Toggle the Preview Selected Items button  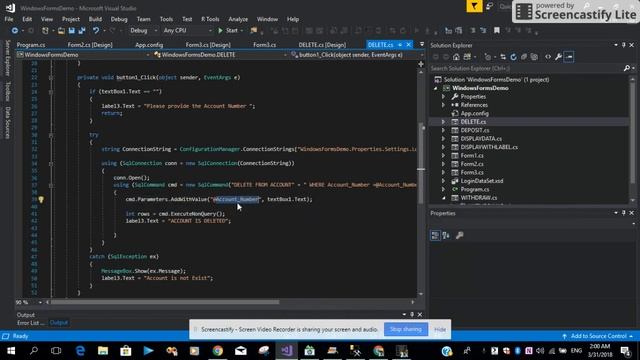click(x=569, y=57)
